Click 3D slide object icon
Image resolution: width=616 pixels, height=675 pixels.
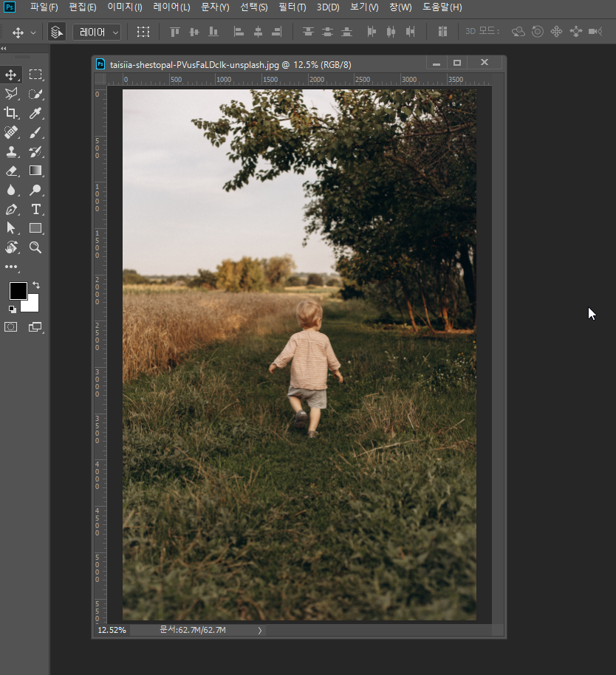575,32
